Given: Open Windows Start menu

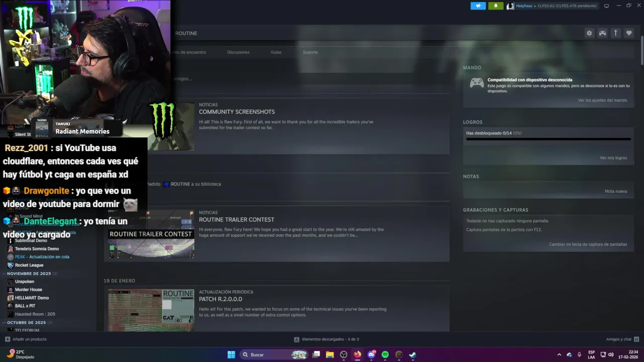Looking at the screenshot, I should 231,354.
